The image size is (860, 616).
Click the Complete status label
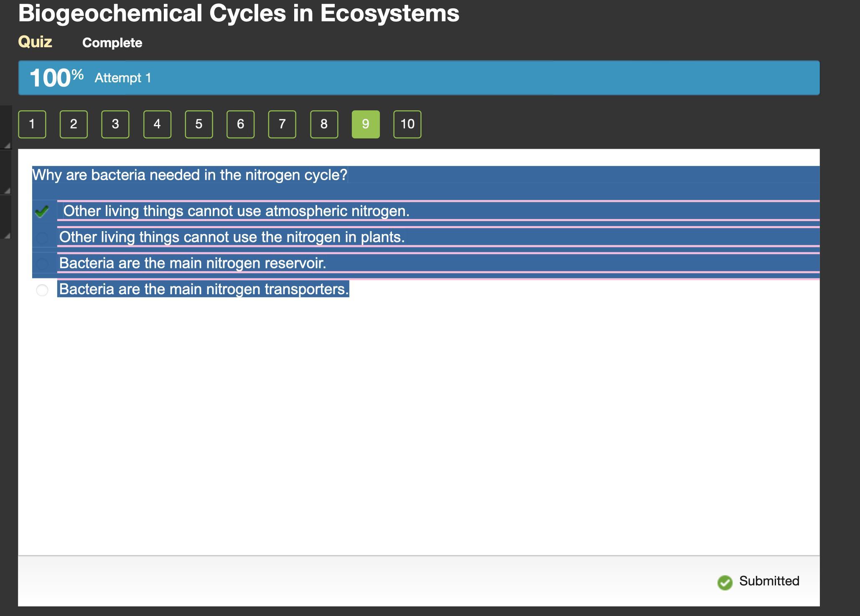pyautogui.click(x=112, y=43)
